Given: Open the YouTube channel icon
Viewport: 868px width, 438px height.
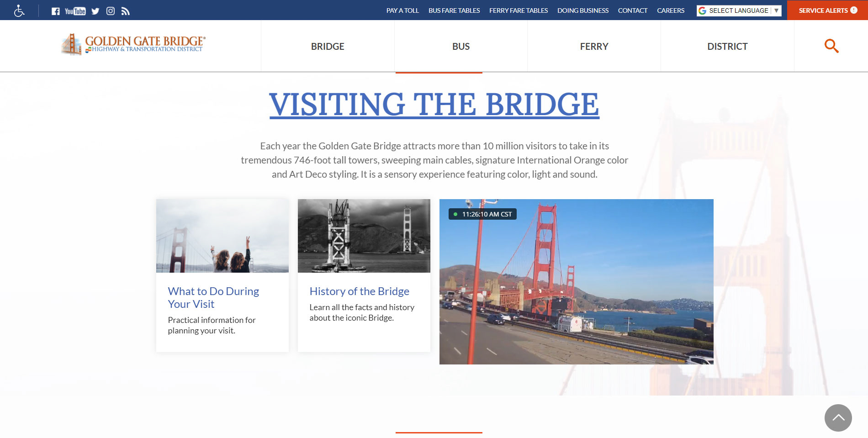Looking at the screenshot, I should 75,11.
